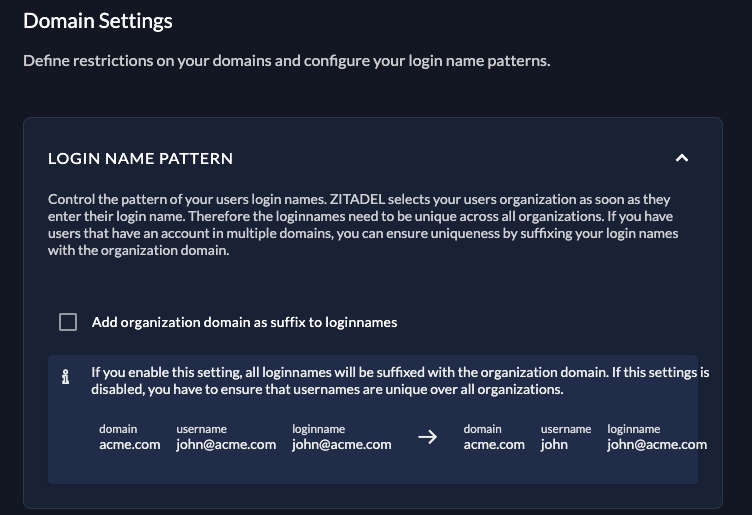Enable Add organization domain as suffix checkbox
Viewport: 752px width, 515px height.
(68, 322)
